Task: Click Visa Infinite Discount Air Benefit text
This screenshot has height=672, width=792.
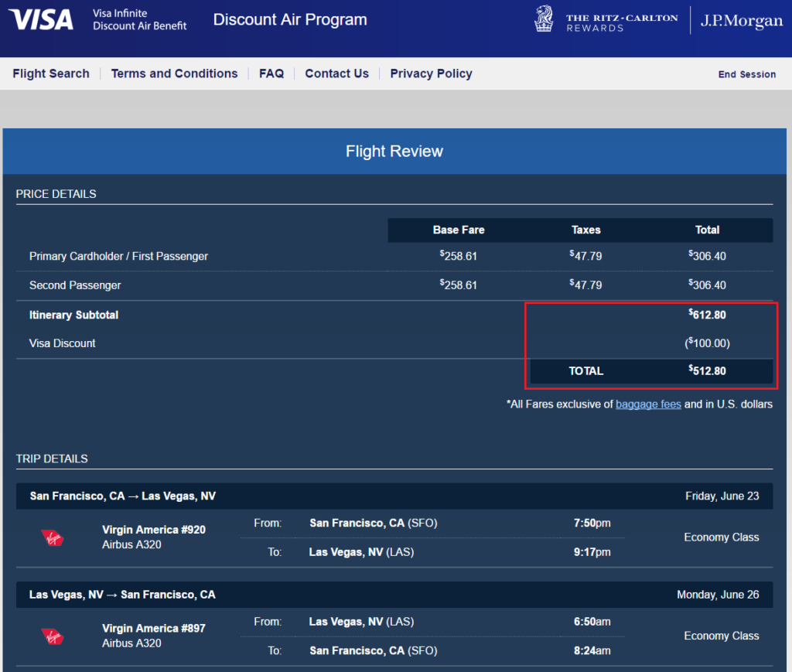Action: pyautogui.click(x=139, y=19)
